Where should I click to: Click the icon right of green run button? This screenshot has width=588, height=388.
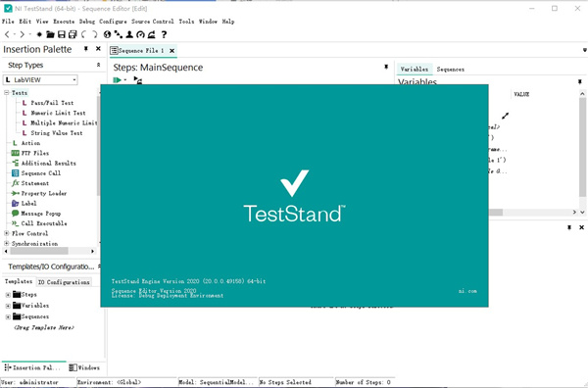137,79
